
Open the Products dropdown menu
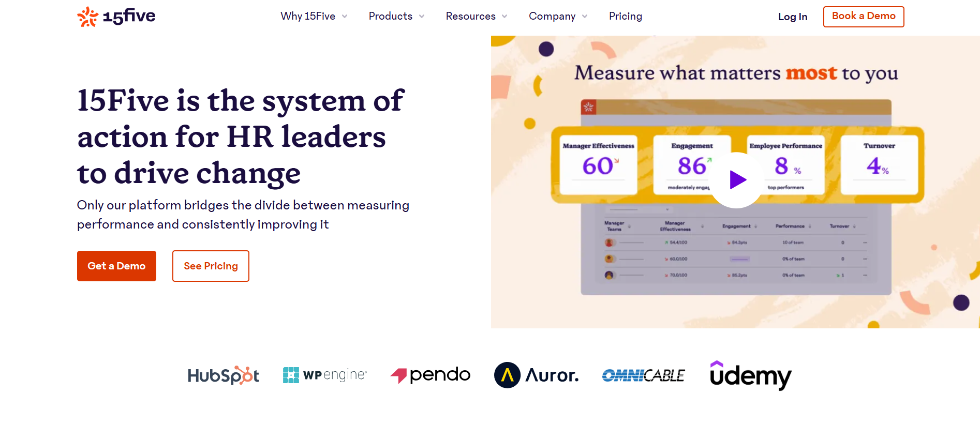(396, 17)
